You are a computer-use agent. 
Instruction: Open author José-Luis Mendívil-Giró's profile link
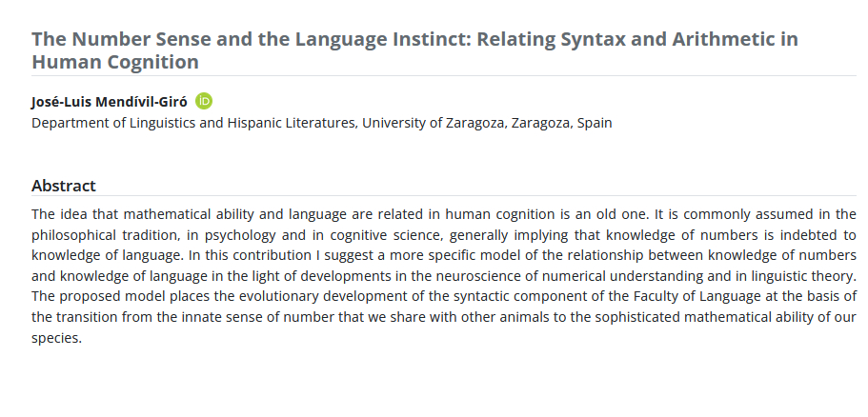(x=110, y=102)
